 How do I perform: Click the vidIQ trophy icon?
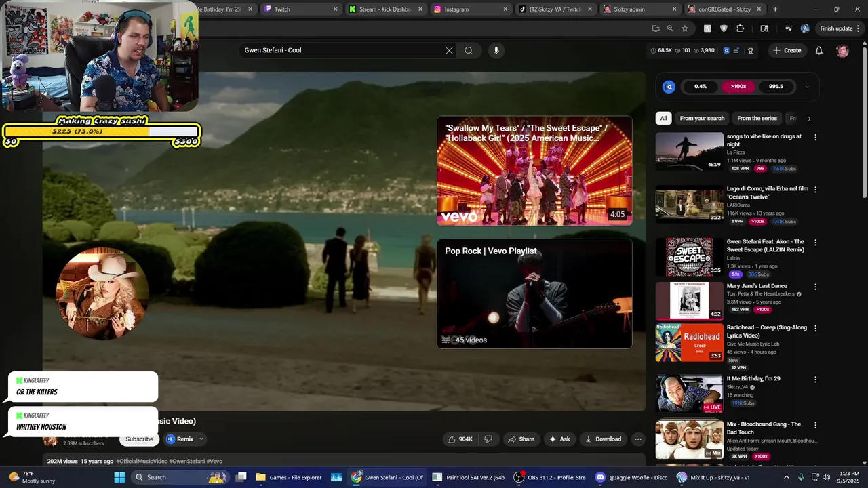pos(750,50)
